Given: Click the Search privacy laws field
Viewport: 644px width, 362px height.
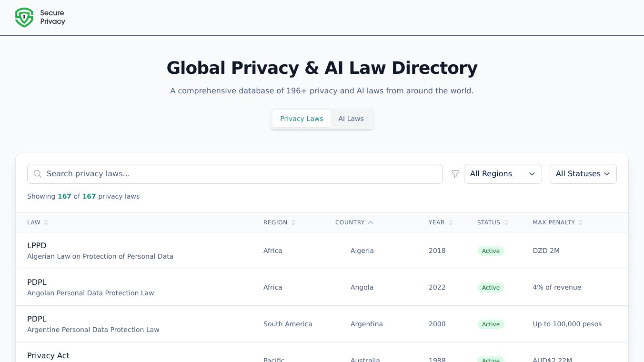Looking at the screenshot, I should pyautogui.click(x=238, y=174).
